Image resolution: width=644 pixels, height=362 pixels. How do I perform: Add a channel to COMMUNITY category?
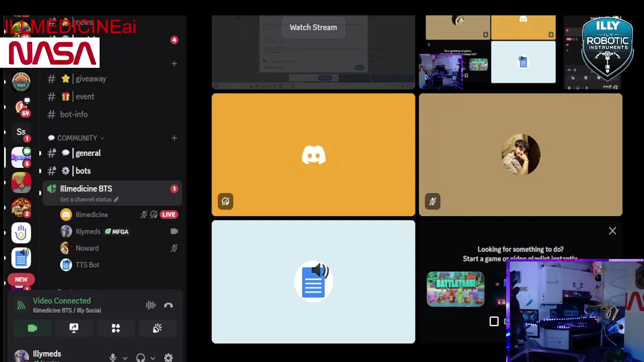coord(174,138)
